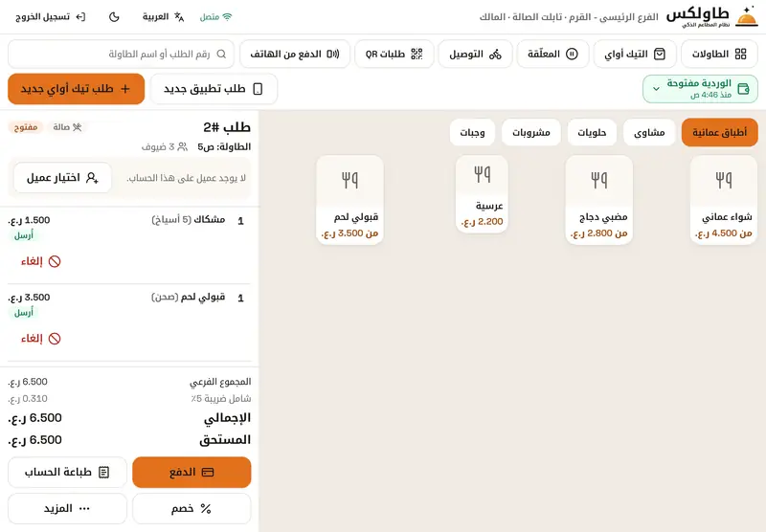This screenshot has width=766, height=532.
Task: Click the الدفع payment button
Action: click(x=191, y=472)
